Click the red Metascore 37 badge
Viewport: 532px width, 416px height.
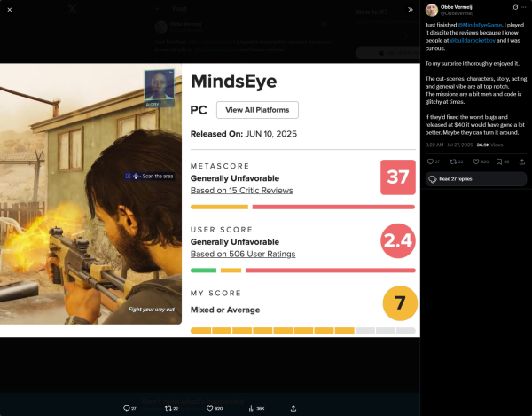(x=398, y=177)
